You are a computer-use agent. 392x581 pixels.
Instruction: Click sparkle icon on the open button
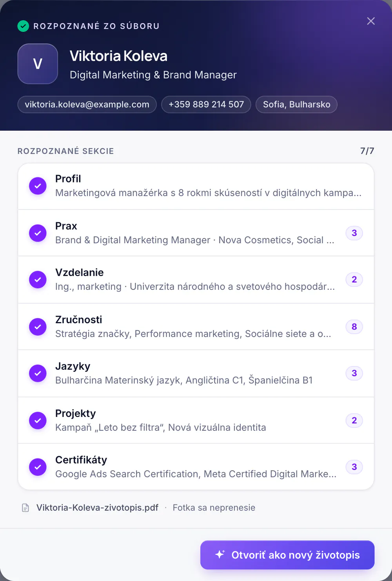point(220,555)
